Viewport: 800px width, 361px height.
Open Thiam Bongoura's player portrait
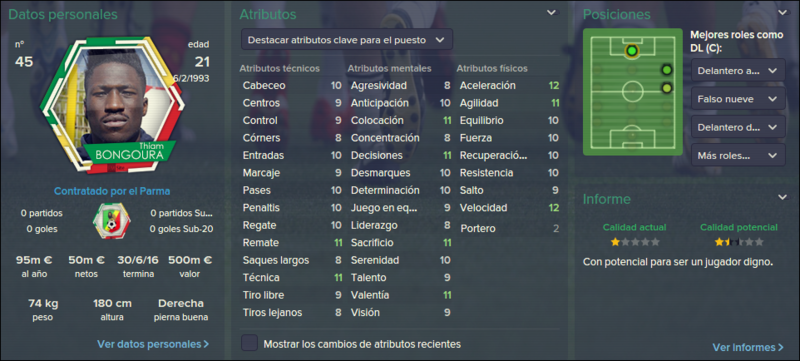[111, 105]
